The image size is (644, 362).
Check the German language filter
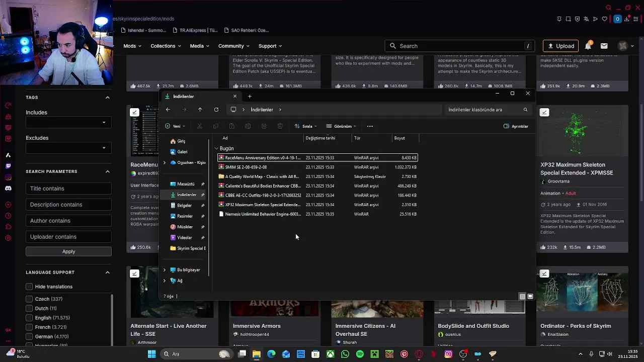click(29, 336)
